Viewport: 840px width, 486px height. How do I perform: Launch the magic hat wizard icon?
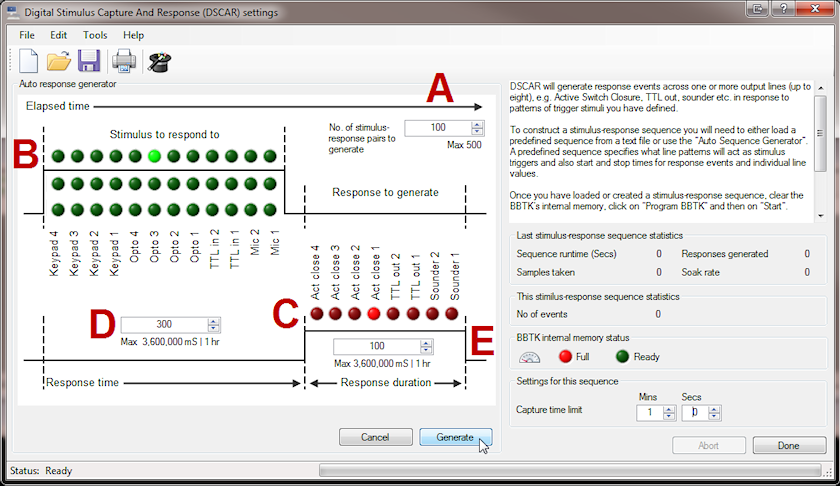point(157,62)
